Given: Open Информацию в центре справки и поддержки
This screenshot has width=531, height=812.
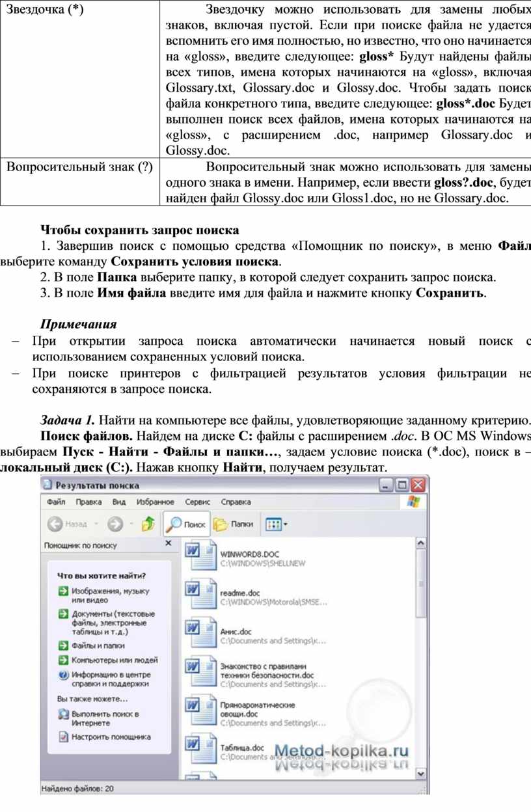Looking at the screenshot, I should tap(104, 679).
